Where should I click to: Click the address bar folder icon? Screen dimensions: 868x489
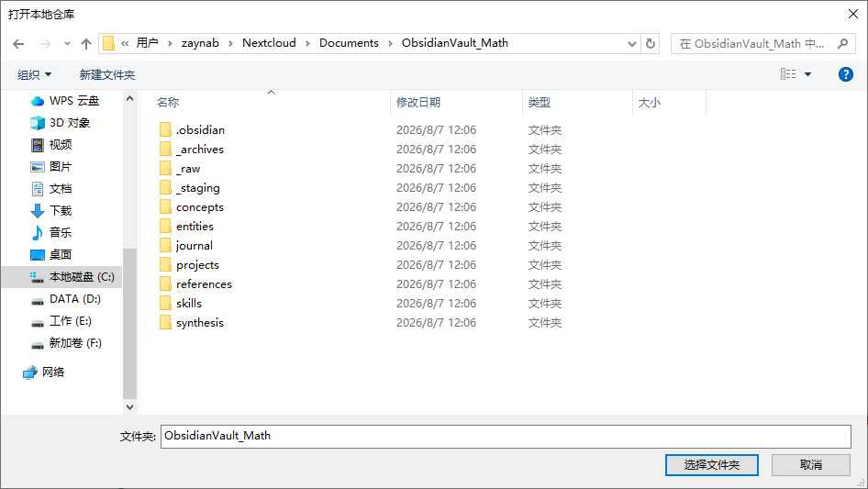(108, 43)
